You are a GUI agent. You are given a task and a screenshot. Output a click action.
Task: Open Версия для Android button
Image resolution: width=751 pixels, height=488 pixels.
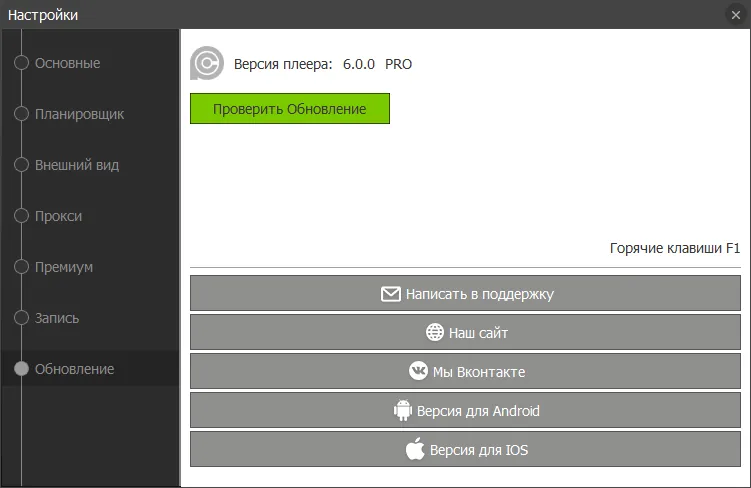465,410
